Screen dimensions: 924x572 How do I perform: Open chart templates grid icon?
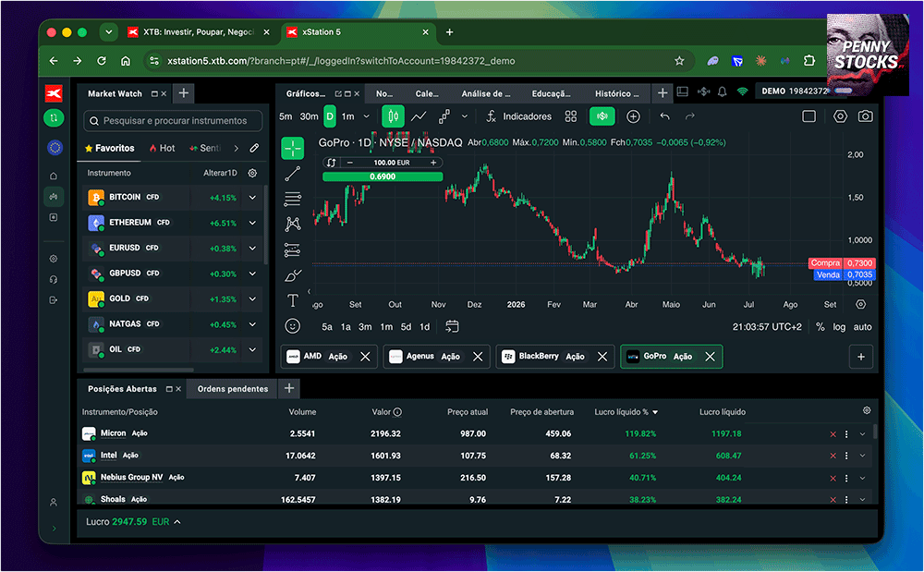pos(570,116)
